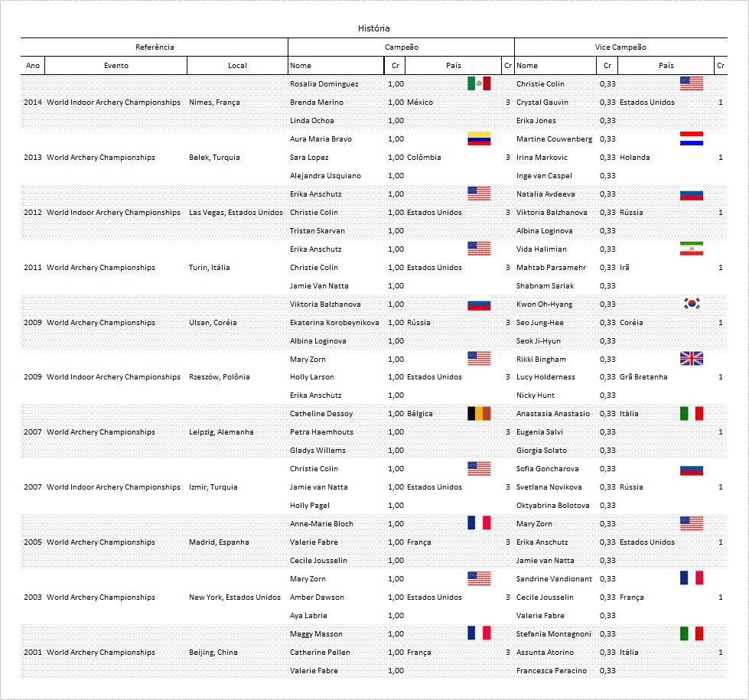Viewport: 749px width, 700px height.
Task: Select the Madrid, Espanha location cell
Action: coord(219,542)
